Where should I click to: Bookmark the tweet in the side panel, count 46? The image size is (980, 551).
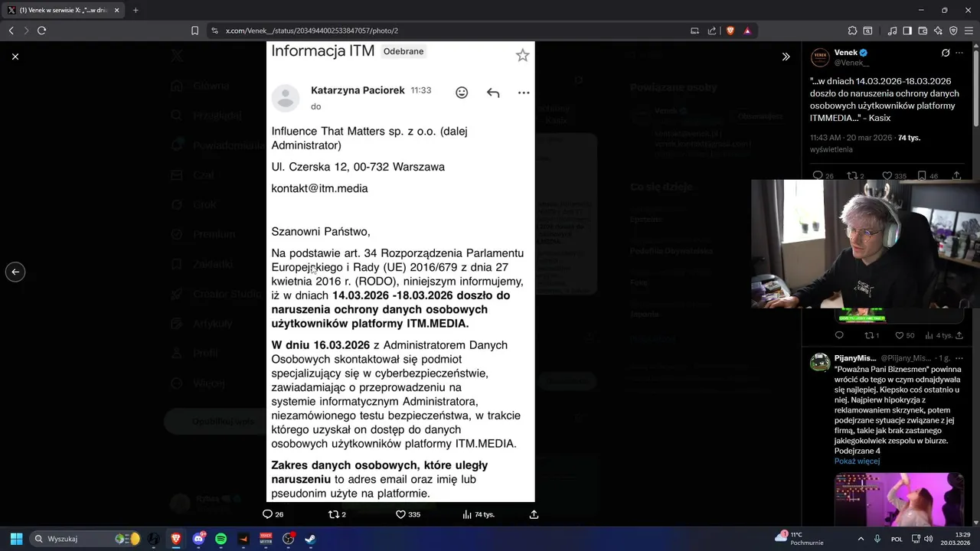pyautogui.click(x=928, y=176)
